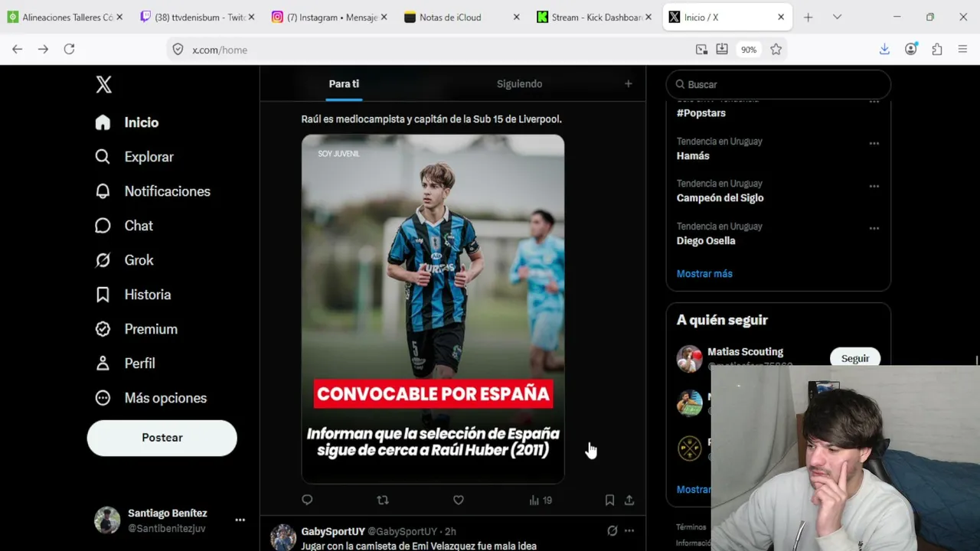Open Historia bookmark icon in sidebar

pyautogui.click(x=103, y=295)
